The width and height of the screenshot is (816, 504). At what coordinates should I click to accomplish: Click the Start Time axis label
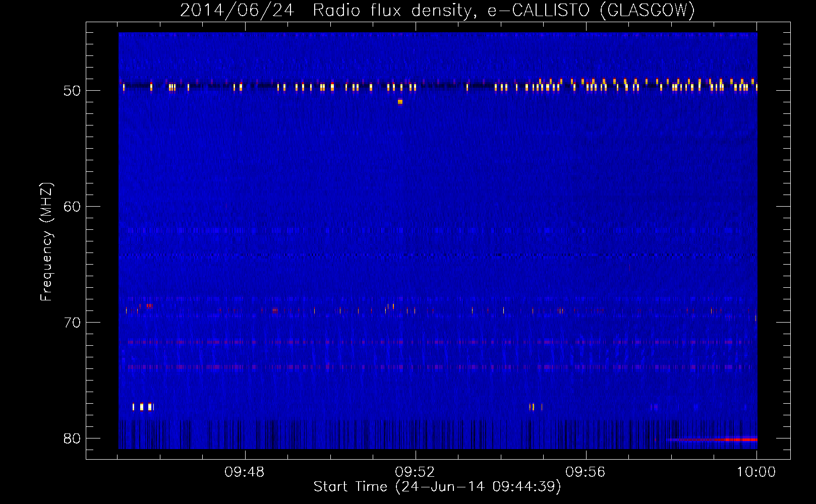click(437, 487)
